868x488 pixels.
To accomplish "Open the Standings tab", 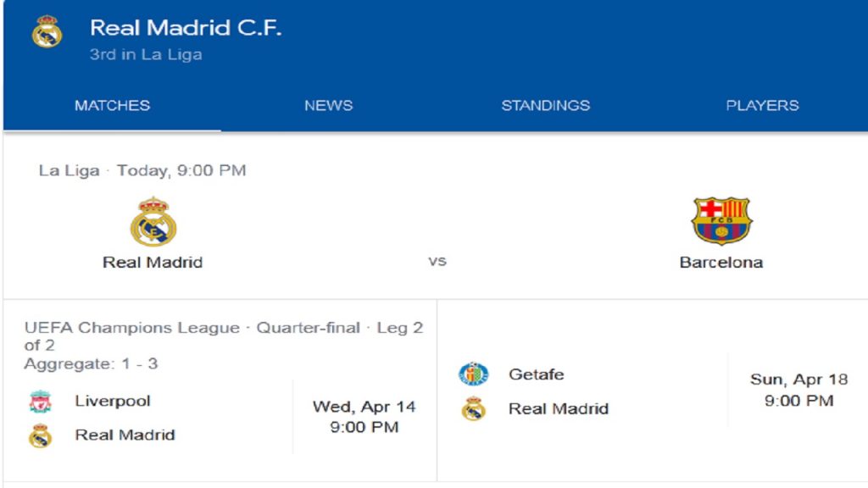I will [546, 106].
